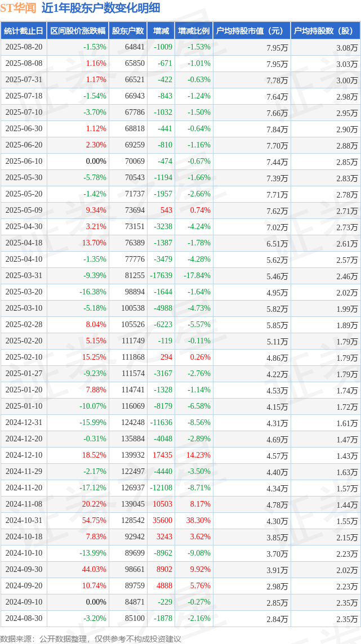Click the 2025-03-31 date cell

(24, 276)
